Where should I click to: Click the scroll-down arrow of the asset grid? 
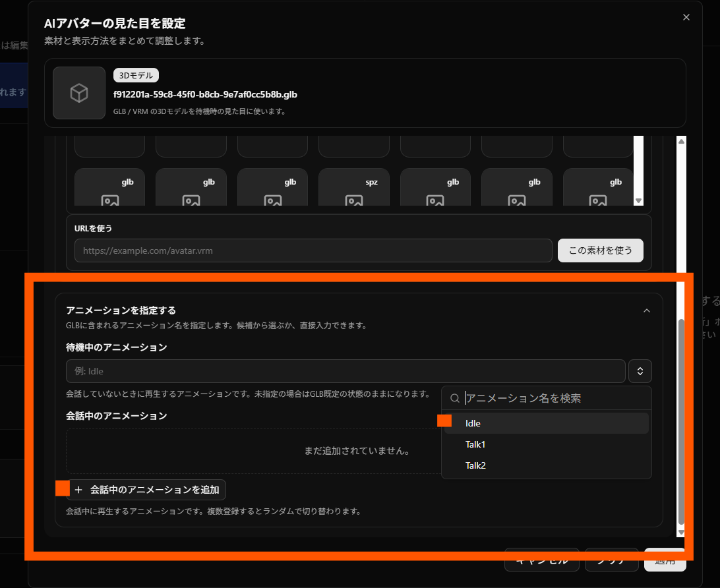pos(638,200)
